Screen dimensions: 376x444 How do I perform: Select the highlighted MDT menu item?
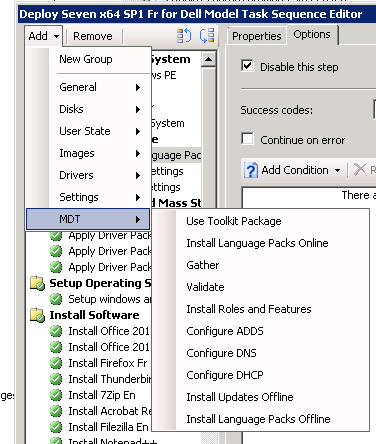point(88,219)
